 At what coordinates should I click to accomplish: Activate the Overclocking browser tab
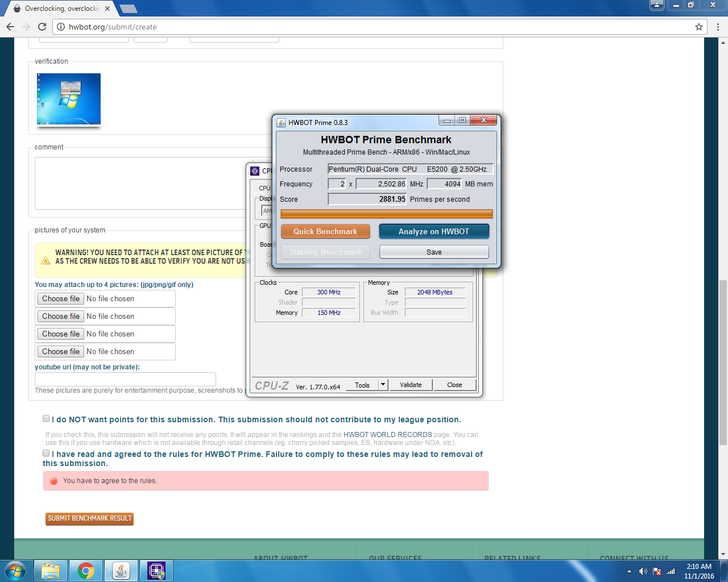pyautogui.click(x=61, y=9)
